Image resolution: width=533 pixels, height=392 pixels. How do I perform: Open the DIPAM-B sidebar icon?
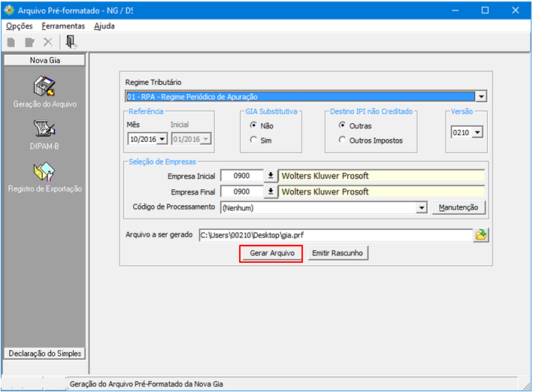click(45, 130)
